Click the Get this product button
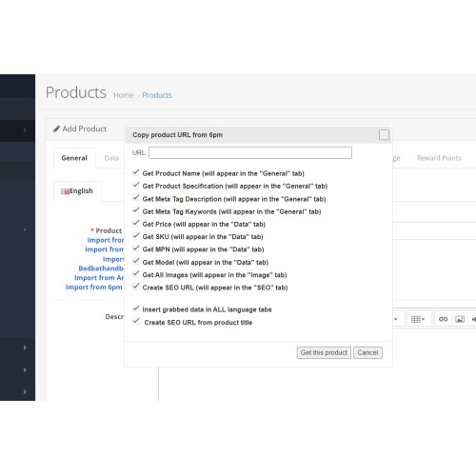This screenshot has height=476, width=476. pyautogui.click(x=324, y=352)
